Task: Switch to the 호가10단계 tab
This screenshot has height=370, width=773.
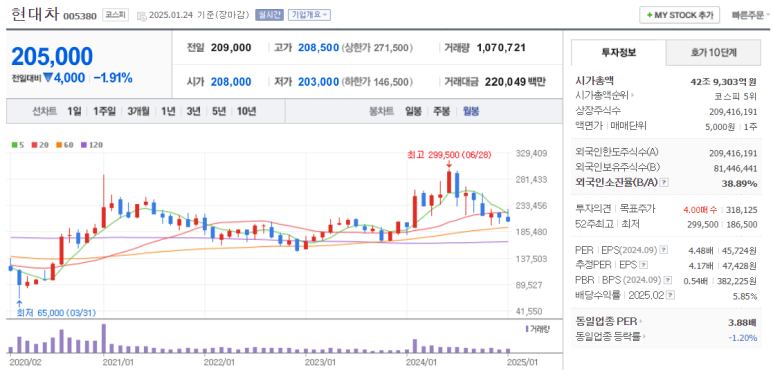Action: (x=713, y=53)
